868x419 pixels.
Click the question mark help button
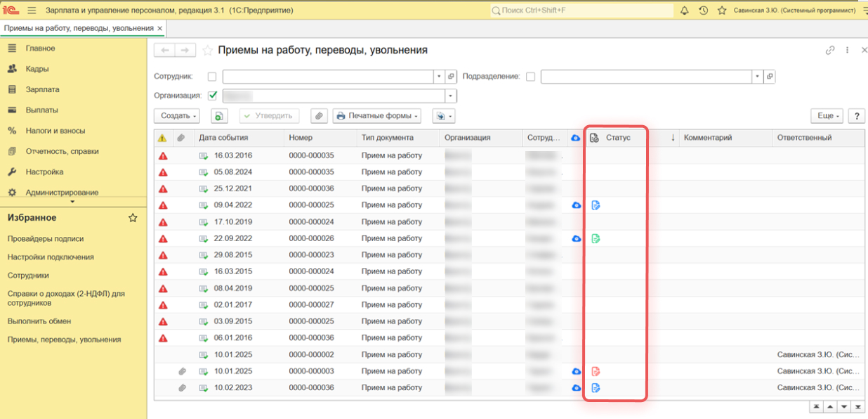point(856,116)
